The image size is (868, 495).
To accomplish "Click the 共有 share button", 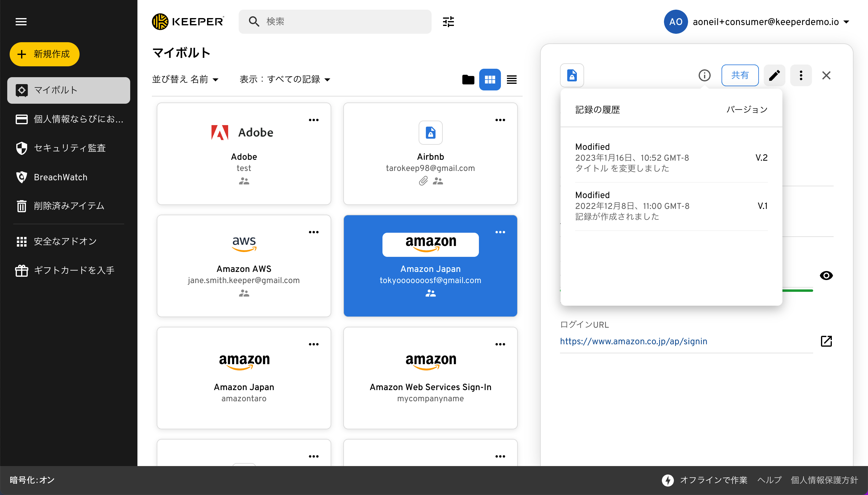I will coord(740,75).
